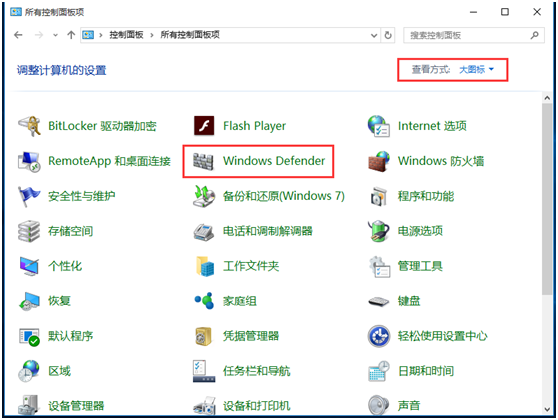Click the 任务栏和导航 text link
This screenshot has height=420, width=558.
point(257,371)
